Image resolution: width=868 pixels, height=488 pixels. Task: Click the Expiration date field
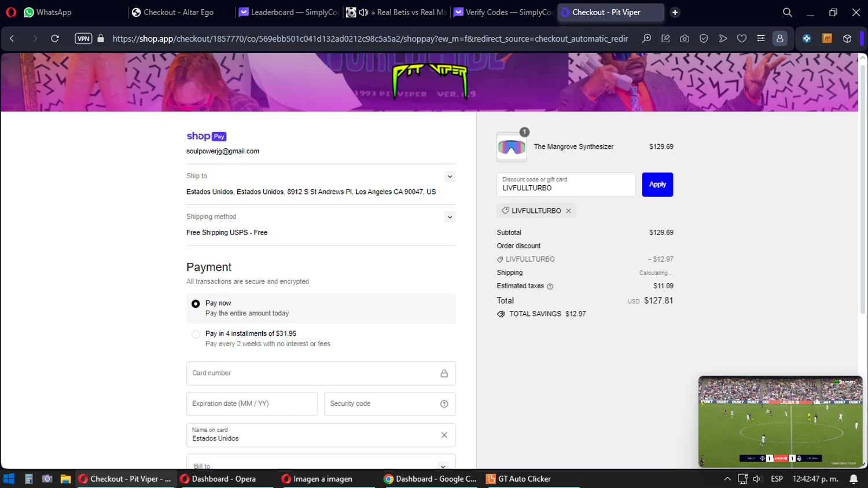pos(252,404)
